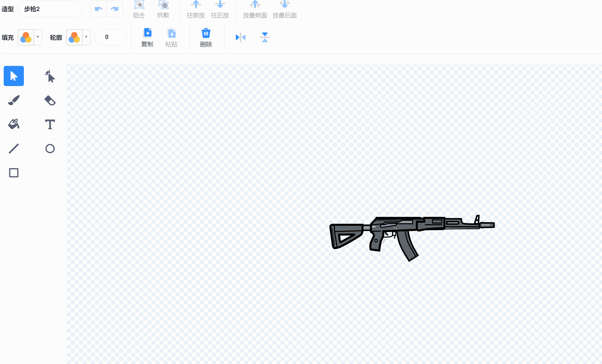
Task: Click the 删除 delete trash button
Action: coord(206,38)
